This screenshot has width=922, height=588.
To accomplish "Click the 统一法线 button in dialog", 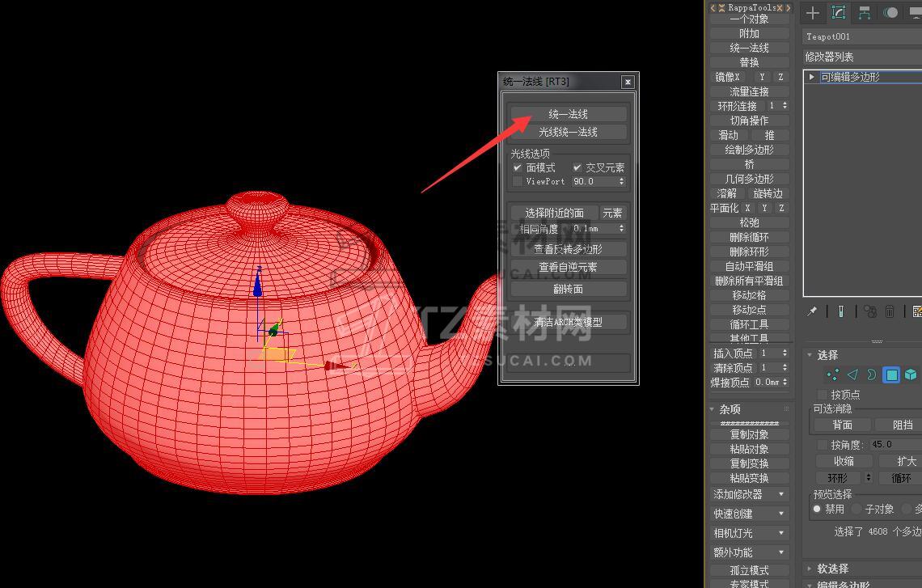I will pyautogui.click(x=568, y=114).
